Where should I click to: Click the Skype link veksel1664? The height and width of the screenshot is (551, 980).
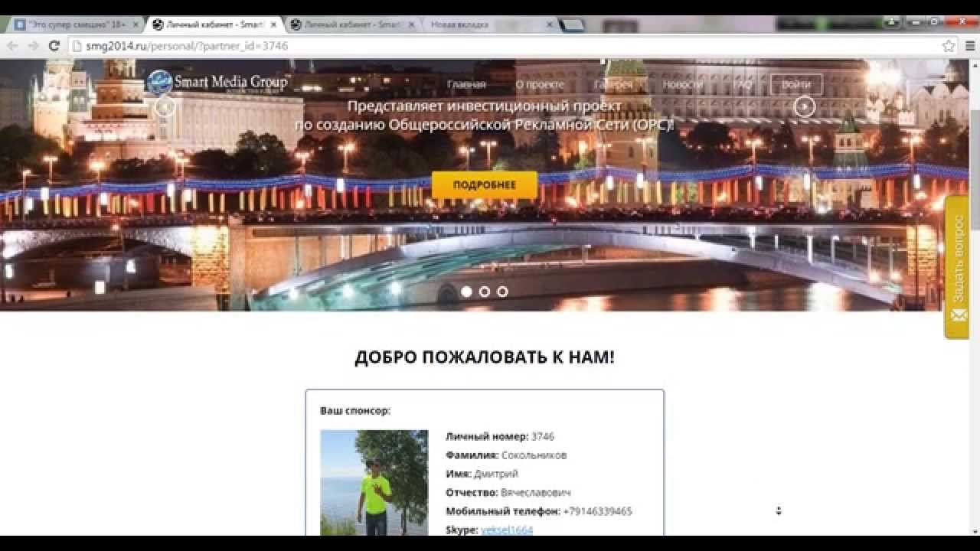[507, 530]
